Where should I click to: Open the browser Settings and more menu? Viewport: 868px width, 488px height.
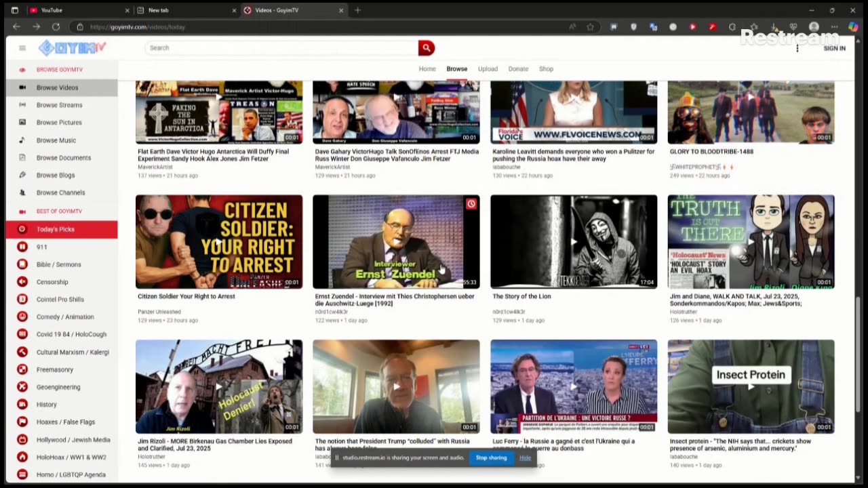tap(834, 27)
